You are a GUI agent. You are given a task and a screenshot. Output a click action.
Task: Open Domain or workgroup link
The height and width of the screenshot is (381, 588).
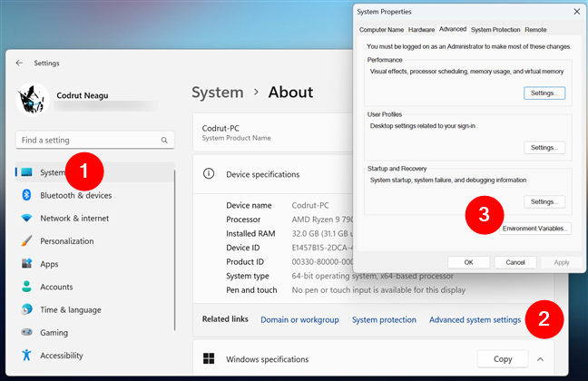click(299, 319)
